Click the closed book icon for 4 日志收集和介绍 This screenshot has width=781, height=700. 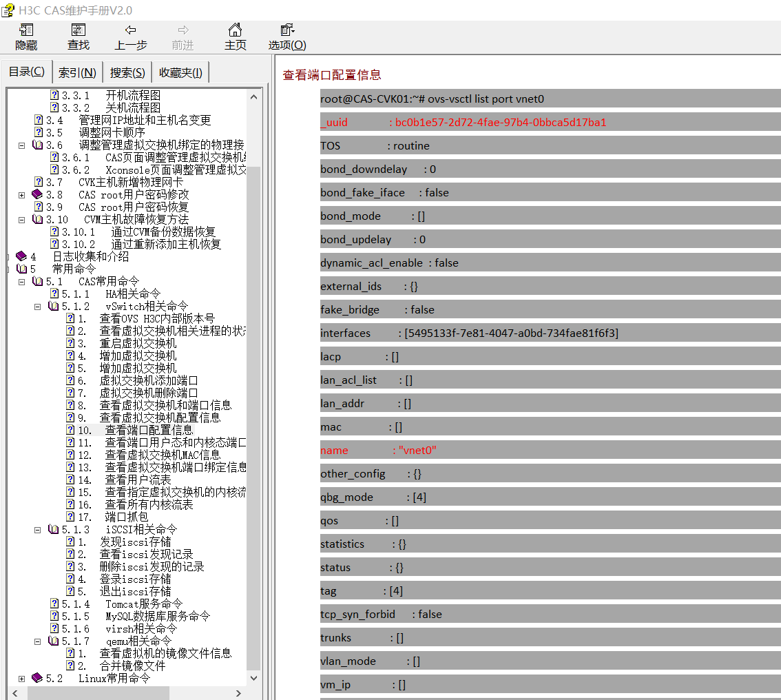pyautogui.click(x=21, y=256)
